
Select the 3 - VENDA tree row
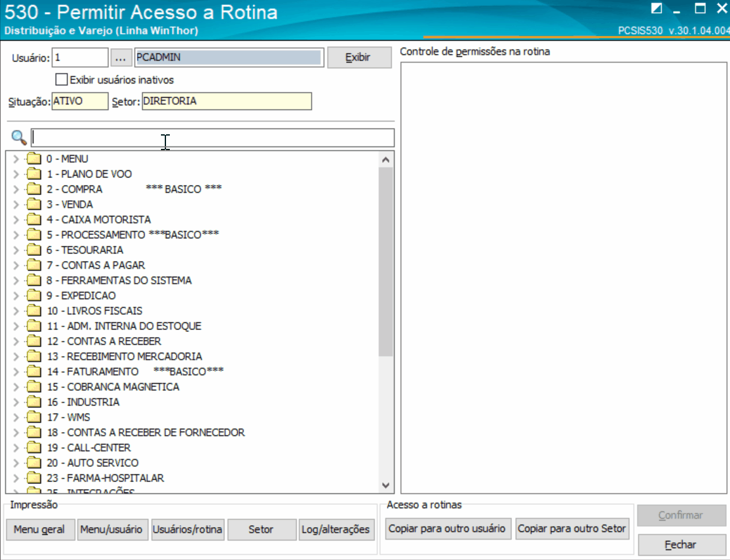click(69, 205)
